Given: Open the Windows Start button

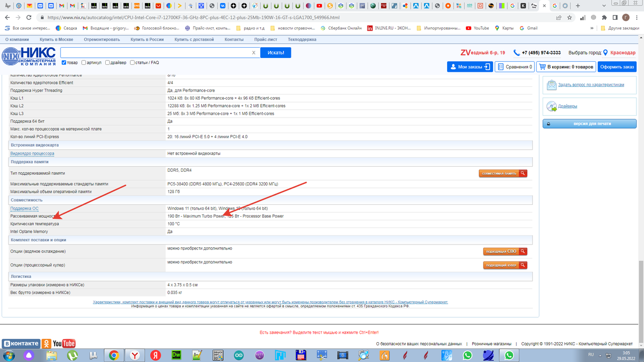Looking at the screenshot, I should 9,355.
